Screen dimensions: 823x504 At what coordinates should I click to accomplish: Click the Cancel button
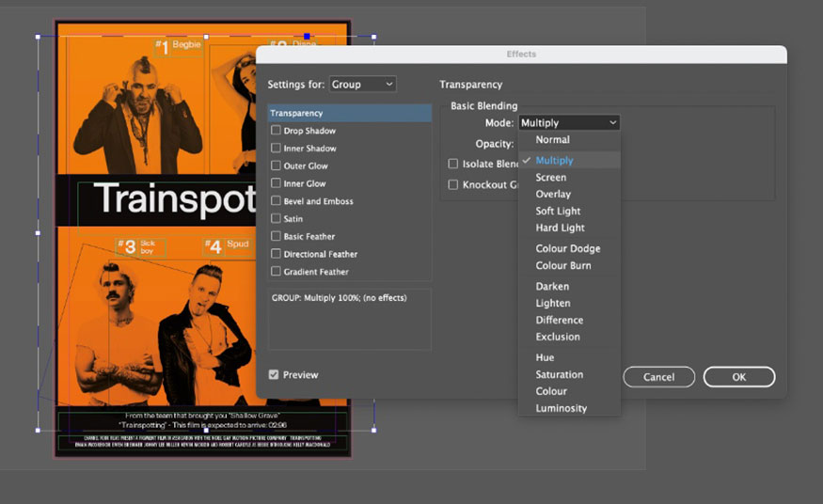tap(658, 377)
